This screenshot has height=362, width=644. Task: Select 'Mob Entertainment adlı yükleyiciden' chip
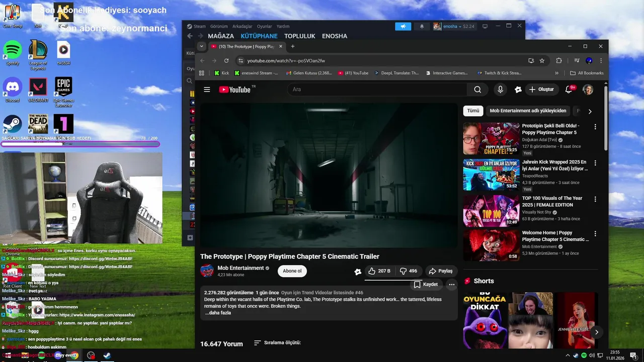click(528, 111)
